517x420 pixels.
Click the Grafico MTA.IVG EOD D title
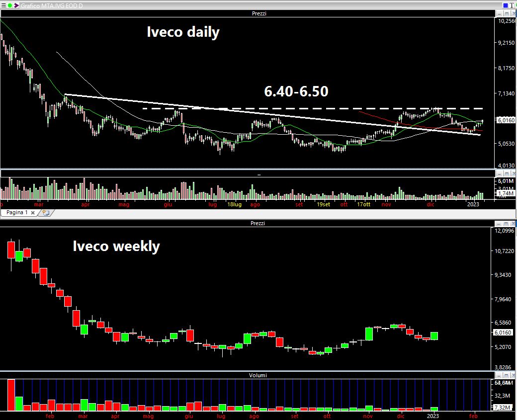[52, 5]
